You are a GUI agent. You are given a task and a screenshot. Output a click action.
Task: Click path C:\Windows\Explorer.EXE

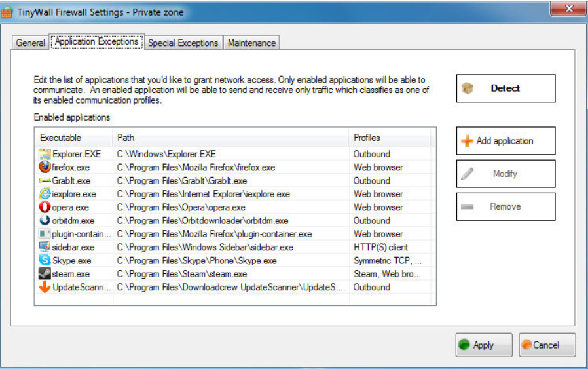pos(166,154)
